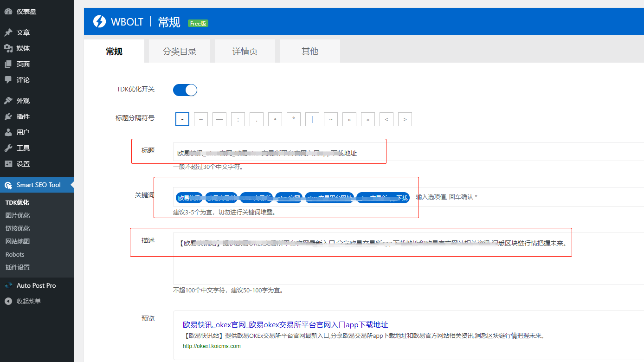Open the 链接优化 submenu item
This screenshot has width=644, height=362.
pyautogui.click(x=17, y=228)
